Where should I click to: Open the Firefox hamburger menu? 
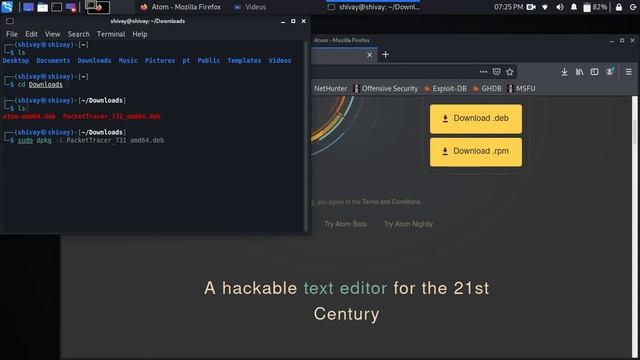point(629,72)
